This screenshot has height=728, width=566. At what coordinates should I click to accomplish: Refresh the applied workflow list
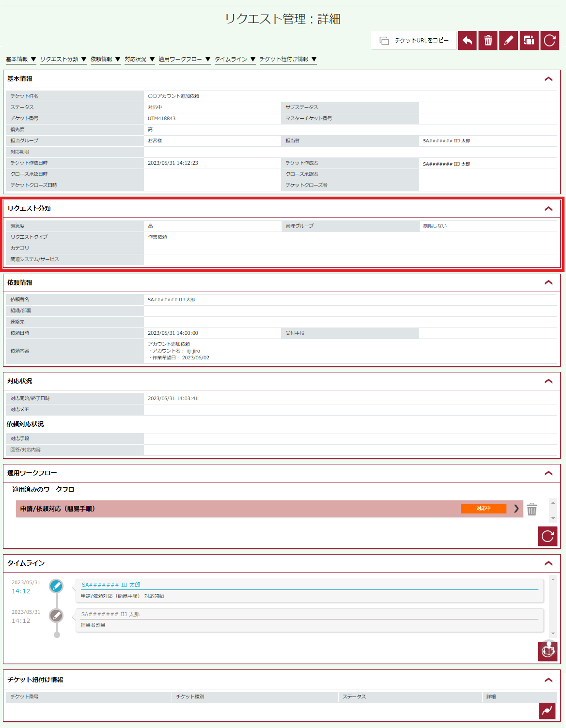547,536
